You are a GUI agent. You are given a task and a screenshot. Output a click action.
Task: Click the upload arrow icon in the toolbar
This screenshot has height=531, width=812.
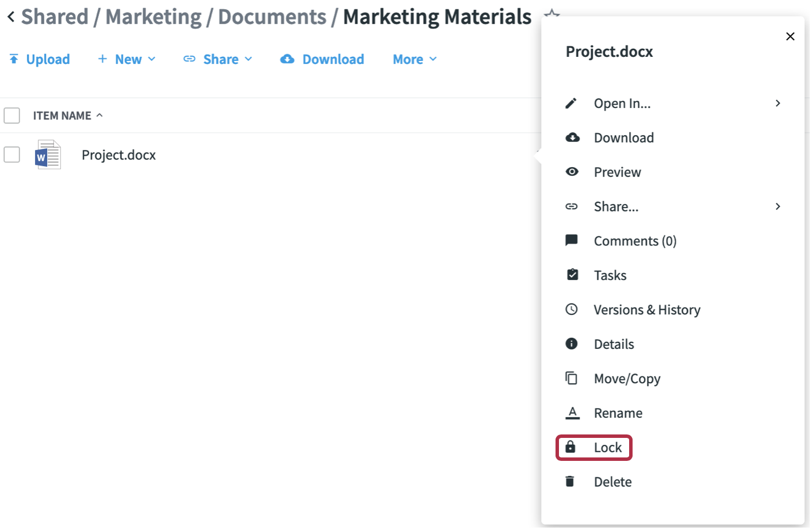point(14,59)
